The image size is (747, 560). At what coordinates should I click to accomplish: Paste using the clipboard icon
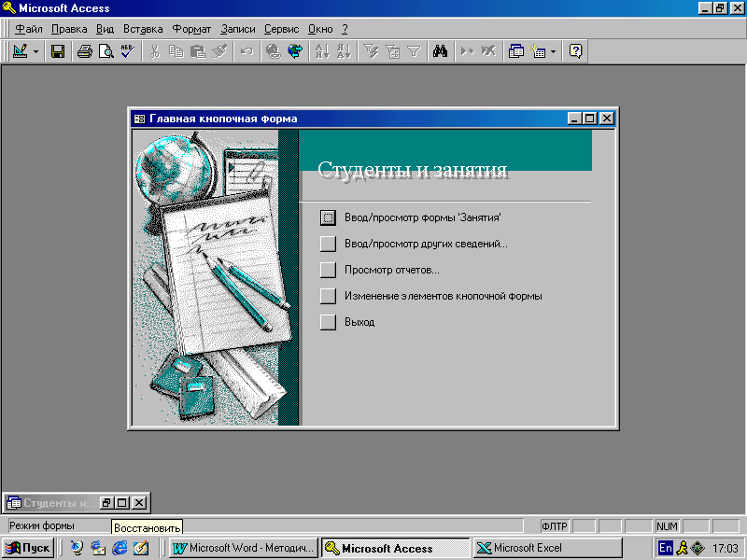pyautogui.click(x=197, y=51)
